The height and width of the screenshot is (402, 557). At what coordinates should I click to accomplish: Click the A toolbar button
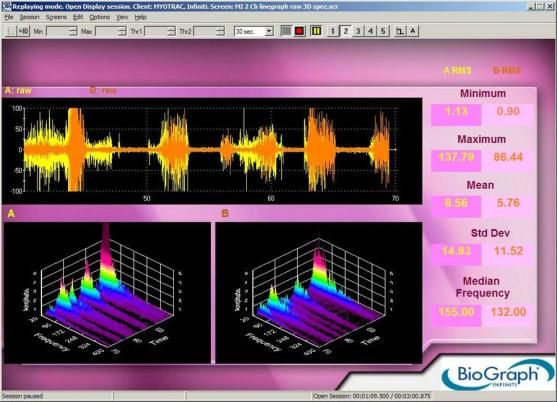413,31
